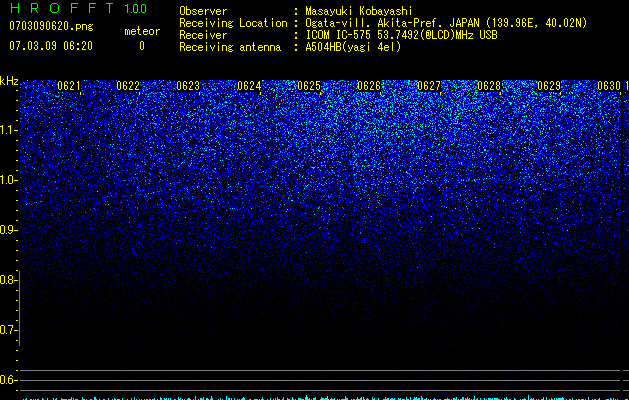Select the ICOM IC-575 receiver text

point(402,35)
